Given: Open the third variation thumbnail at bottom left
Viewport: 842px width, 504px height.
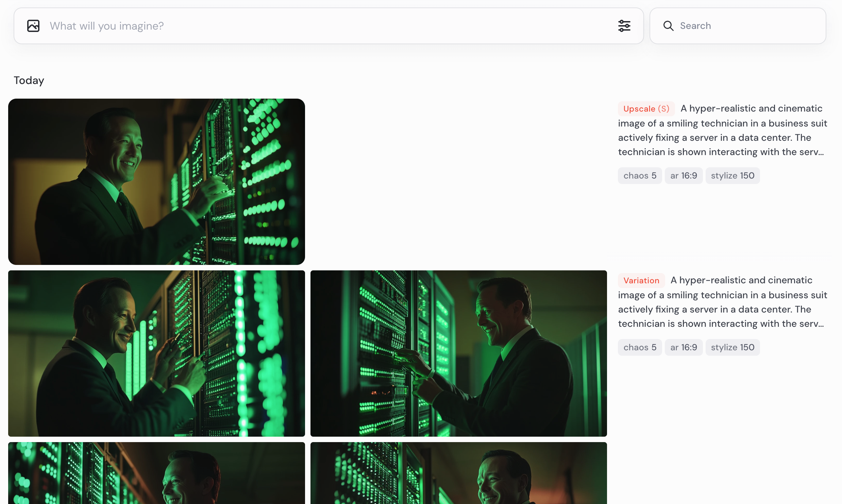Looking at the screenshot, I should [x=156, y=473].
